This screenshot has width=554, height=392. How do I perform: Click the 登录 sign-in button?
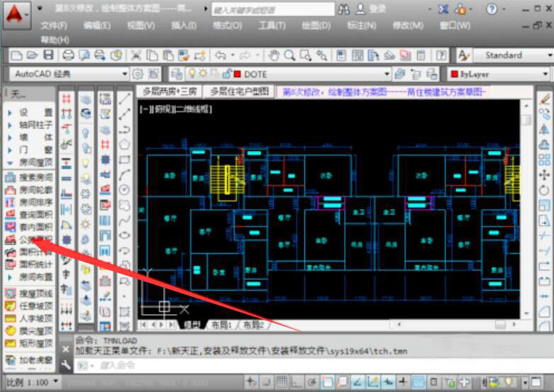point(377,9)
